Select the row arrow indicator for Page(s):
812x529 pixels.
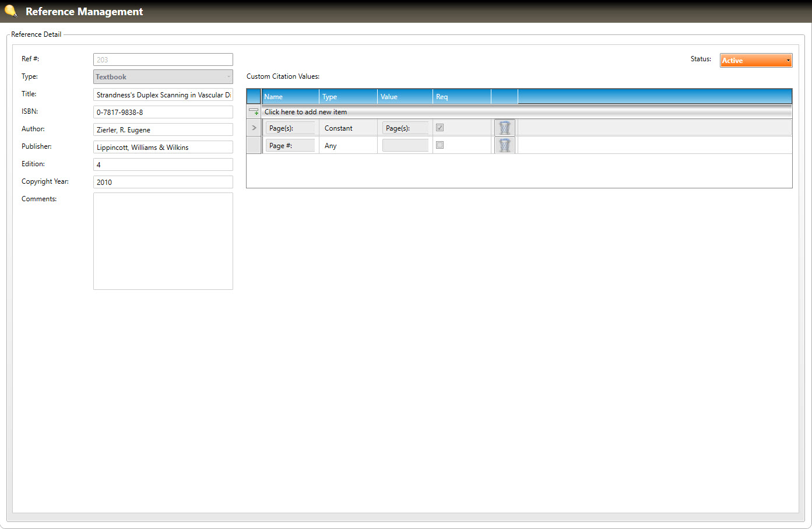(x=254, y=128)
